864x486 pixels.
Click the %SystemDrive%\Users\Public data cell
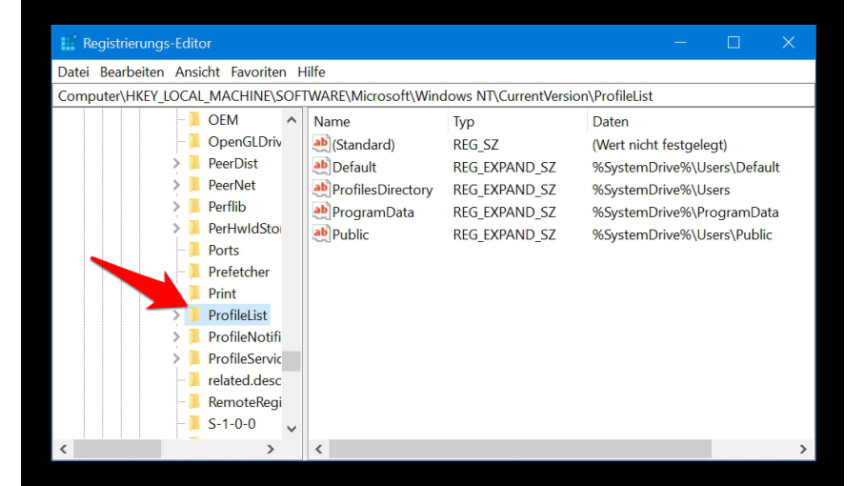point(682,235)
